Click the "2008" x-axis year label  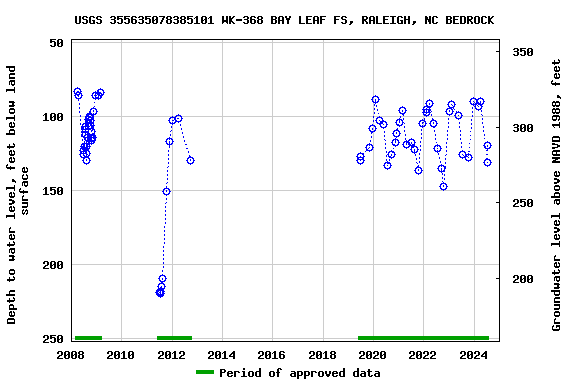pyautogui.click(x=70, y=355)
